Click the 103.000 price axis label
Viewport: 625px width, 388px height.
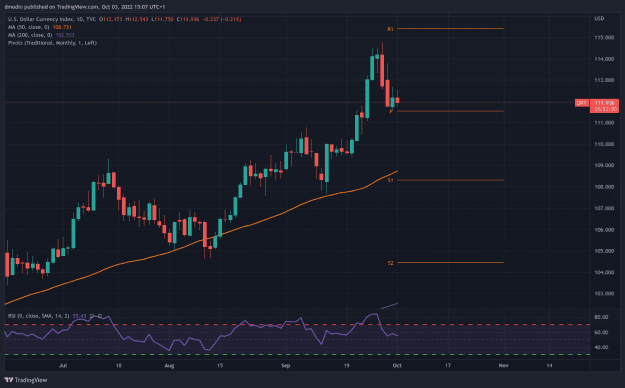pos(604,293)
